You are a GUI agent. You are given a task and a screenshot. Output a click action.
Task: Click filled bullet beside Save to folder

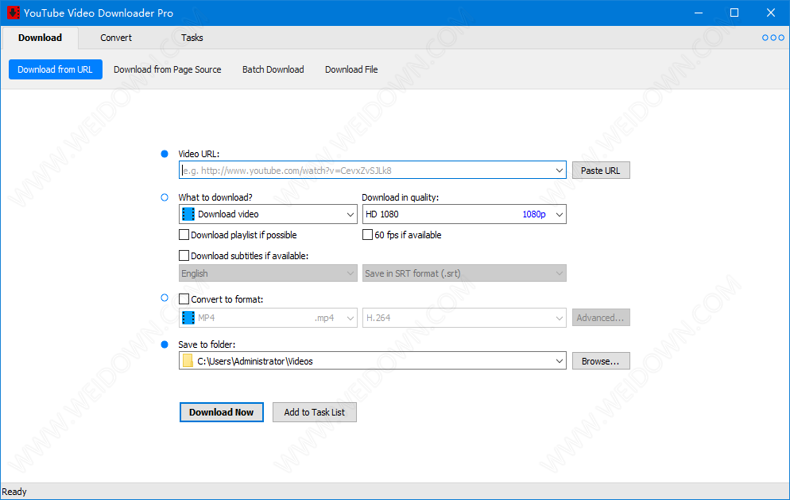pyautogui.click(x=164, y=345)
